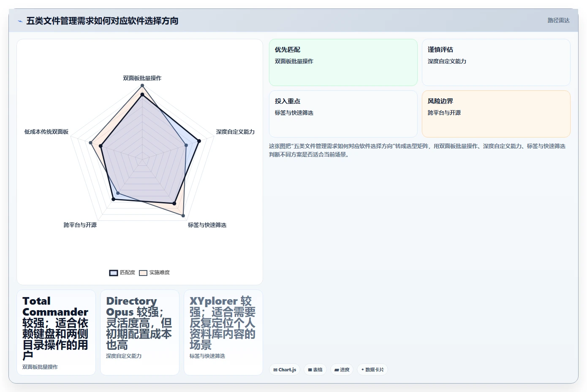587x392 pixels.
Task: Click 跨平台与开源 text in 风险边界 card
Action: 444,113
